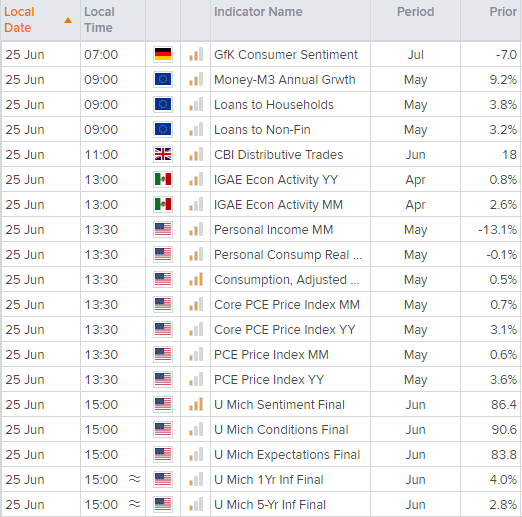
Task: Open Money-M3 Annual Grwth indicator
Action: 285,80
